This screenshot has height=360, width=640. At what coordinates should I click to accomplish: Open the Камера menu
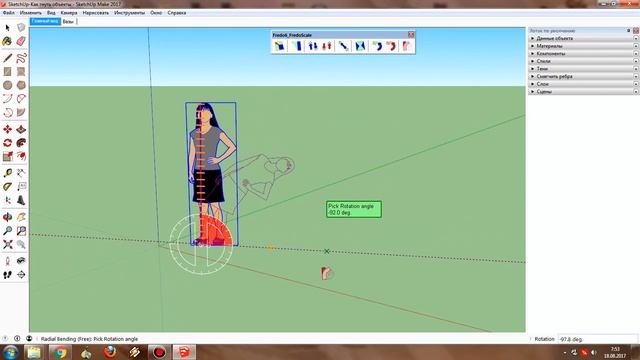point(69,13)
